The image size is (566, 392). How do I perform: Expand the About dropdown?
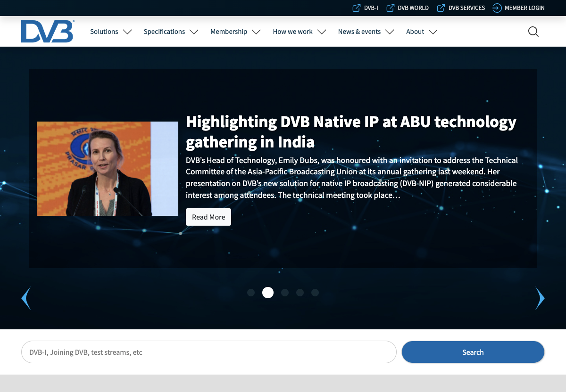[421, 32]
